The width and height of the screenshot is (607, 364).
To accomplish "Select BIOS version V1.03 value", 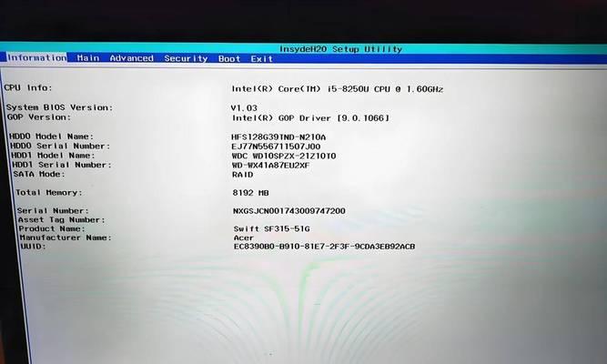I will pos(244,108).
